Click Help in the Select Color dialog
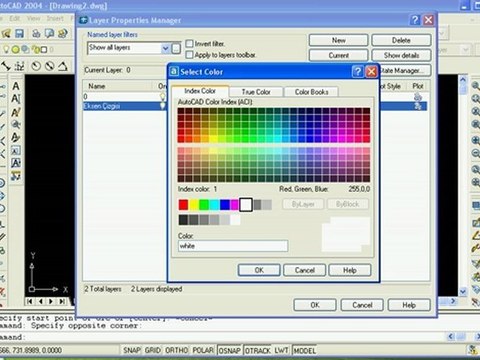Image resolution: width=480 pixels, height=360 pixels. click(x=350, y=270)
